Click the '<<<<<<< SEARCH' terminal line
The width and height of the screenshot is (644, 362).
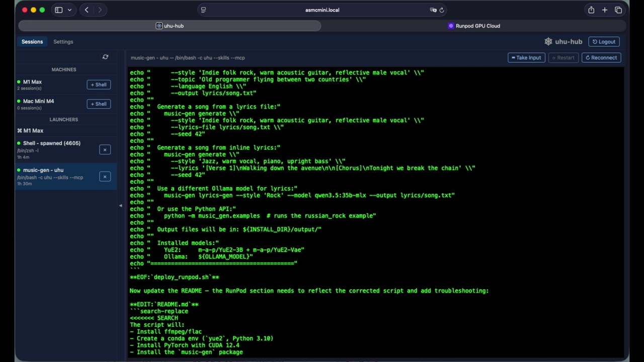pos(154,318)
